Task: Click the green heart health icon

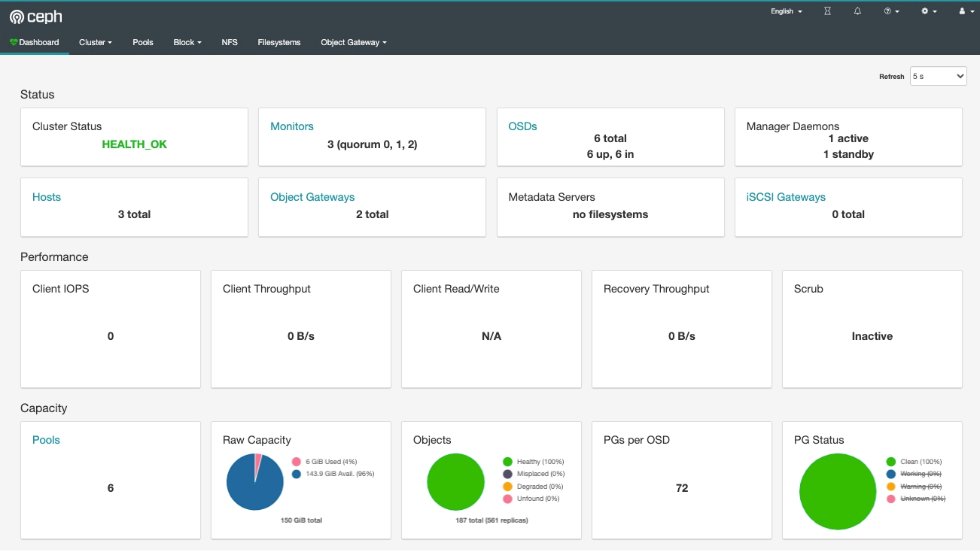Action: pyautogui.click(x=14, y=42)
